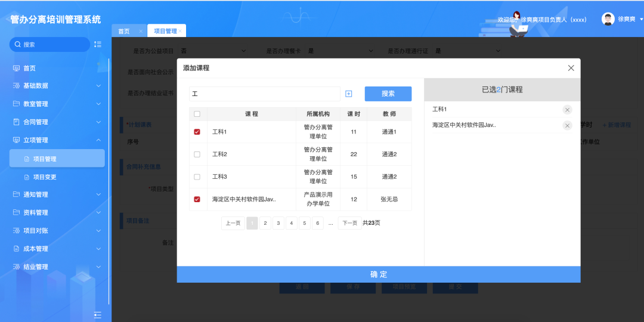Close the 添加课程 dialog
644x322 pixels.
(x=571, y=68)
